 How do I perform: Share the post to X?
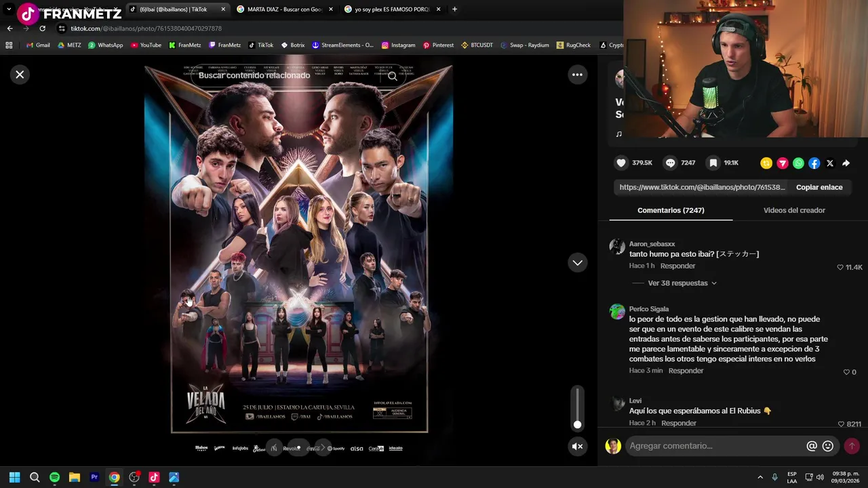pyautogui.click(x=830, y=163)
